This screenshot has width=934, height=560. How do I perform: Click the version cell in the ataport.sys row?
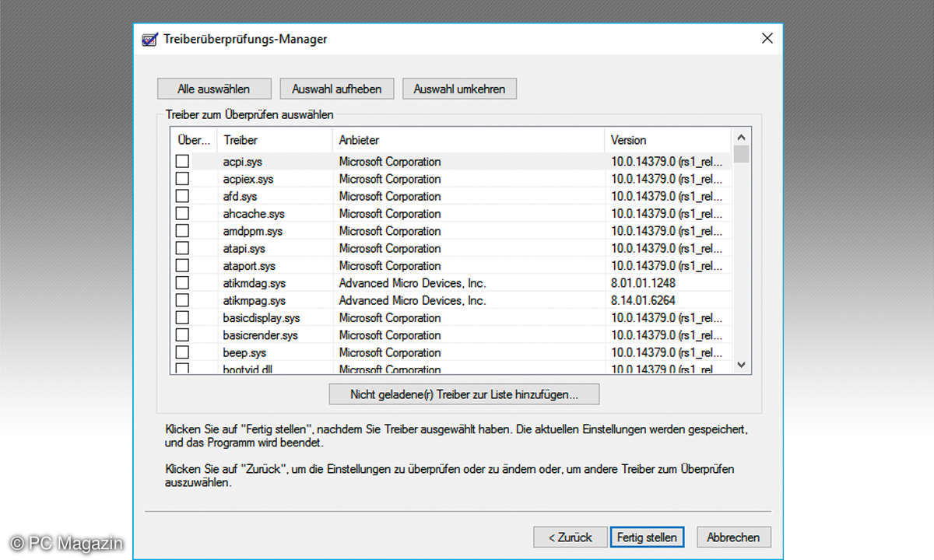(x=668, y=266)
